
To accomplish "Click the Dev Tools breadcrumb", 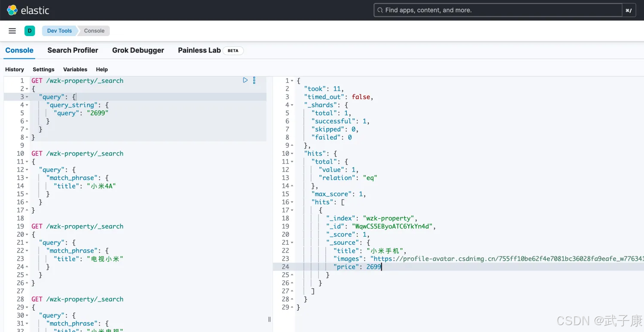I will [x=59, y=31].
